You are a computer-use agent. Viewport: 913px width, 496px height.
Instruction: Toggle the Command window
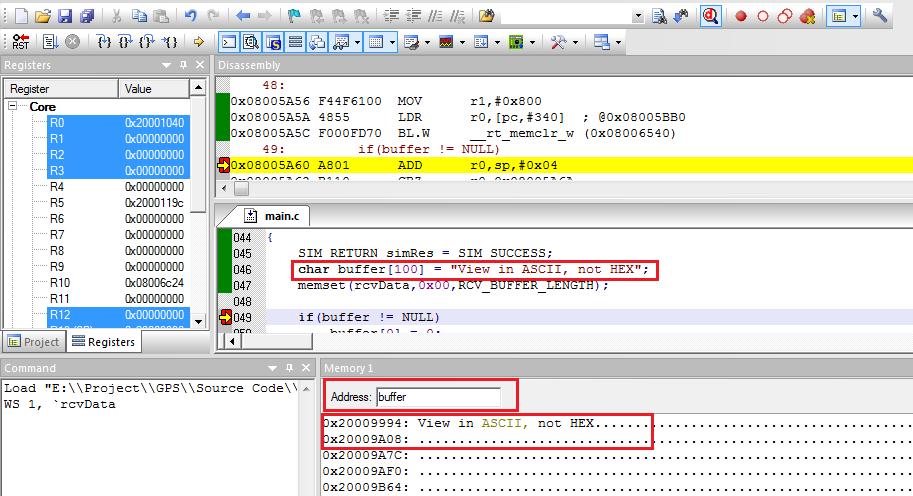(229, 42)
